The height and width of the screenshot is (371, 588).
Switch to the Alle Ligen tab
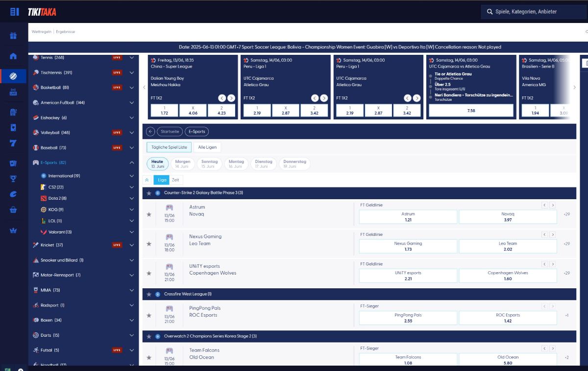click(207, 147)
